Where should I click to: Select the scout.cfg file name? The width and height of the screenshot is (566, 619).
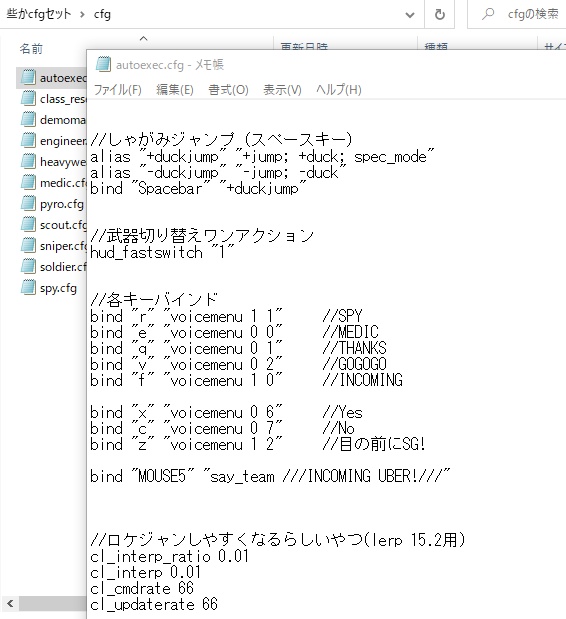click(x=63, y=225)
